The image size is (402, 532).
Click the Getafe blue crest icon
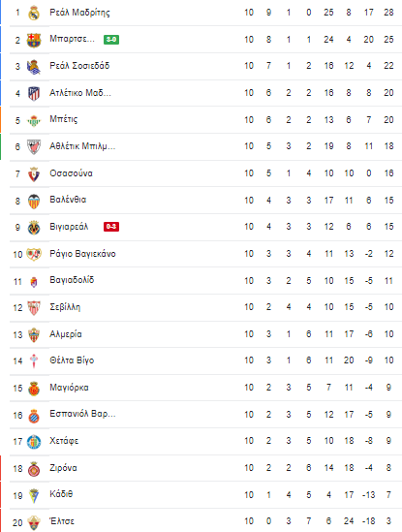coord(34,442)
